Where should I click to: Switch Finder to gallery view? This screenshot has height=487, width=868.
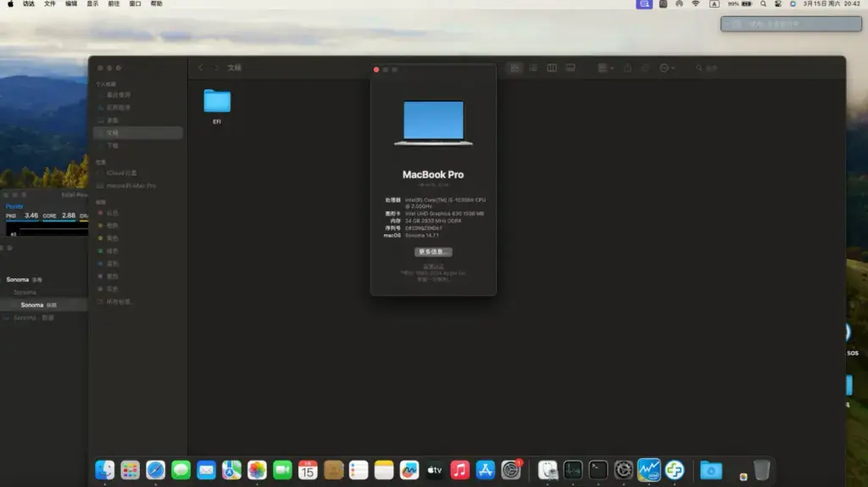coord(570,68)
